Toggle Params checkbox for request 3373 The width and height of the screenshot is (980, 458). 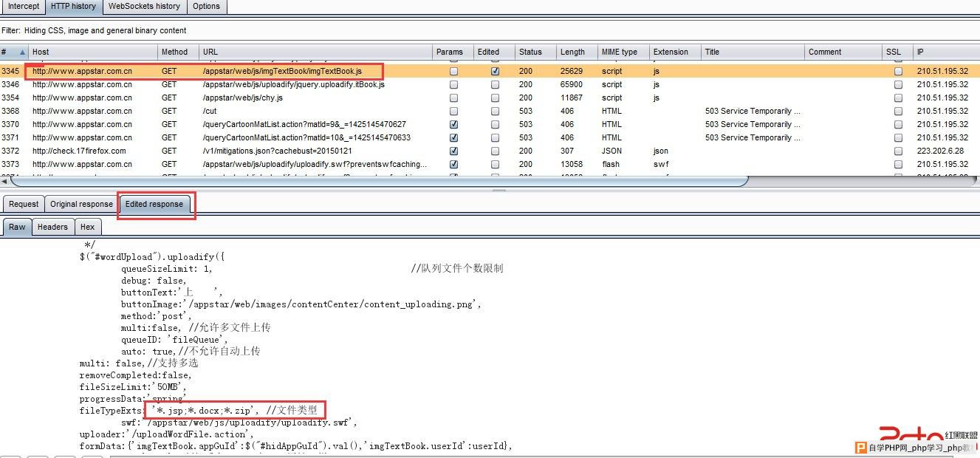click(453, 165)
